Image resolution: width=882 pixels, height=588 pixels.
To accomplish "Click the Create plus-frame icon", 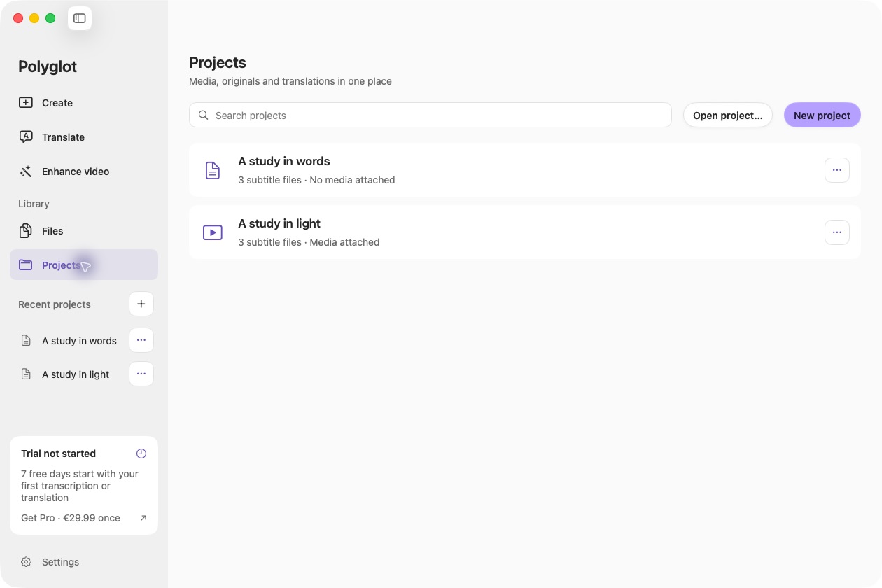I will (26, 103).
